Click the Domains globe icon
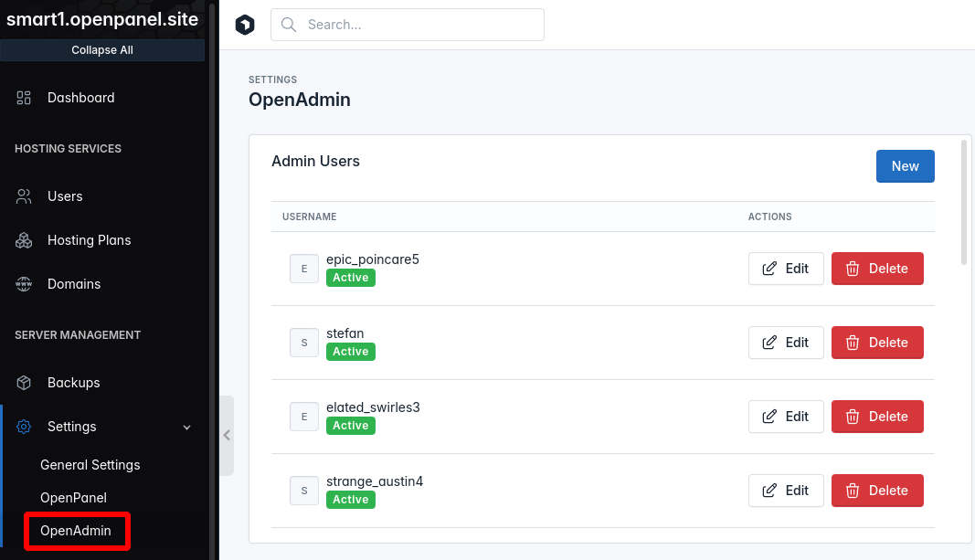Image resolution: width=975 pixels, height=560 pixels. point(25,284)
